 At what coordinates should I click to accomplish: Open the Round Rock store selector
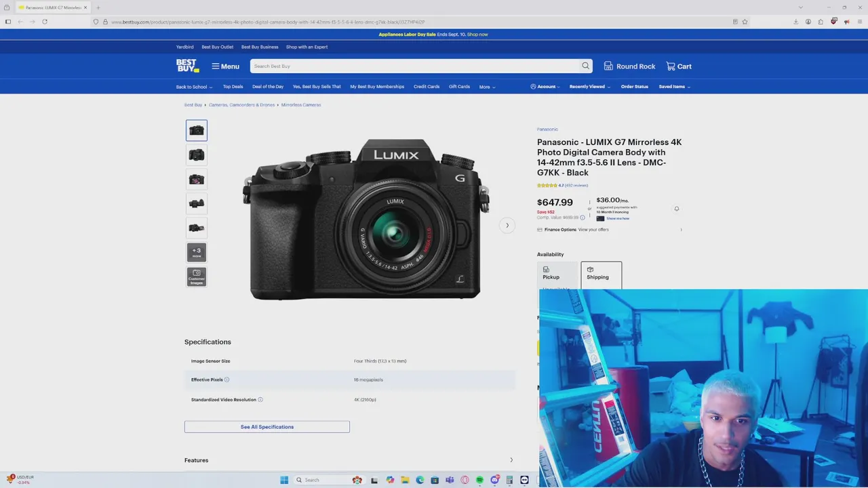(x=629, y=66)
